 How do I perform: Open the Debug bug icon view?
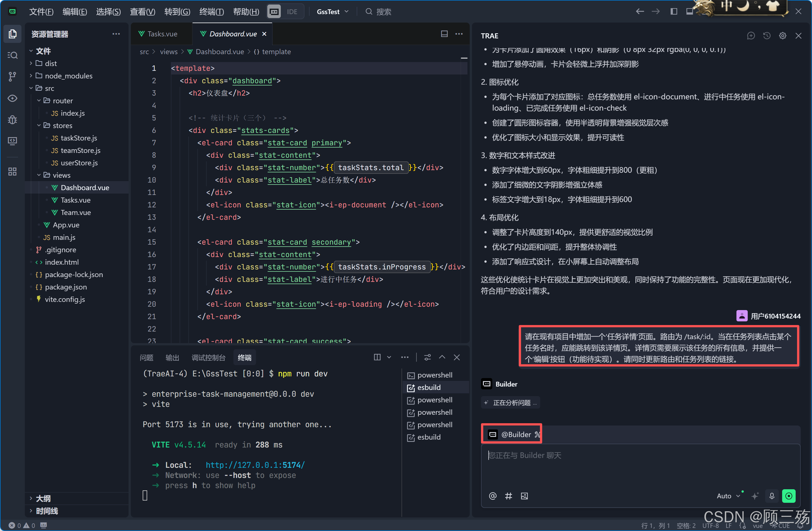tap(13, 120)
